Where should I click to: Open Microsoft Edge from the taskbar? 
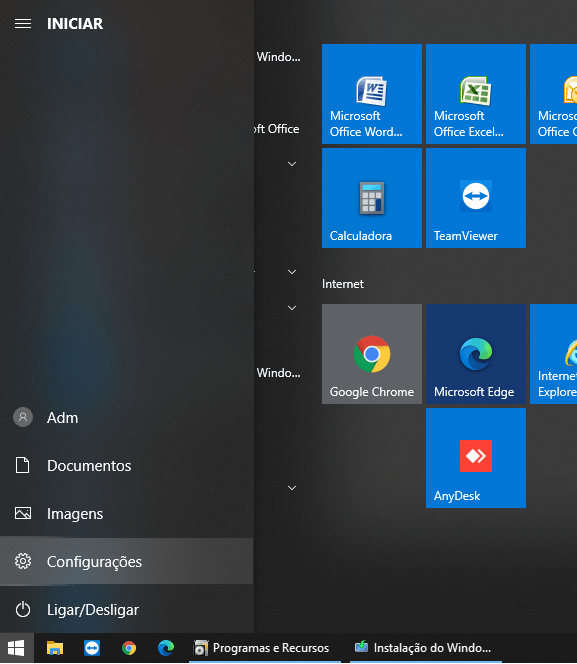coord(166,648)
